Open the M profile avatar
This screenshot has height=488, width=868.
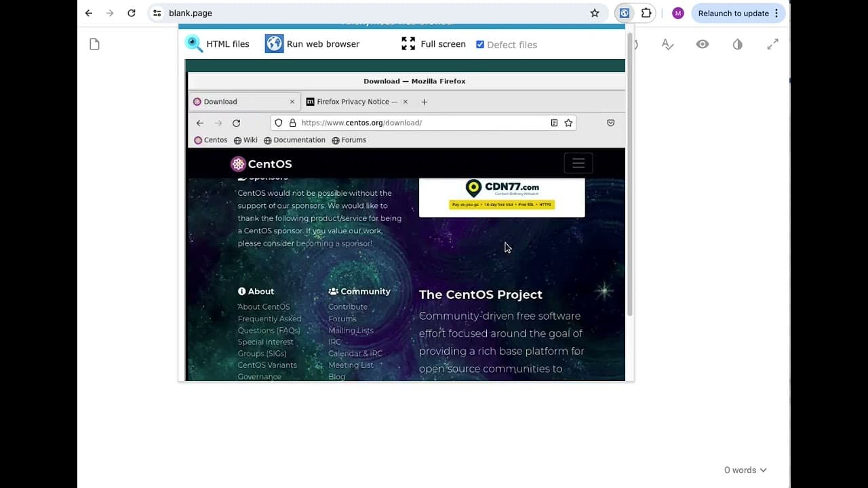[x=678, y=13]
